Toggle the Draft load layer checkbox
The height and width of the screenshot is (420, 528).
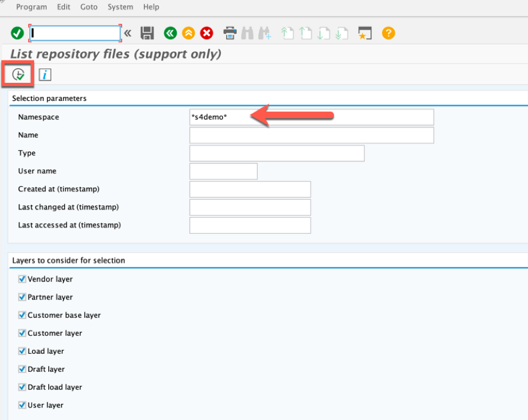[22, 387]
